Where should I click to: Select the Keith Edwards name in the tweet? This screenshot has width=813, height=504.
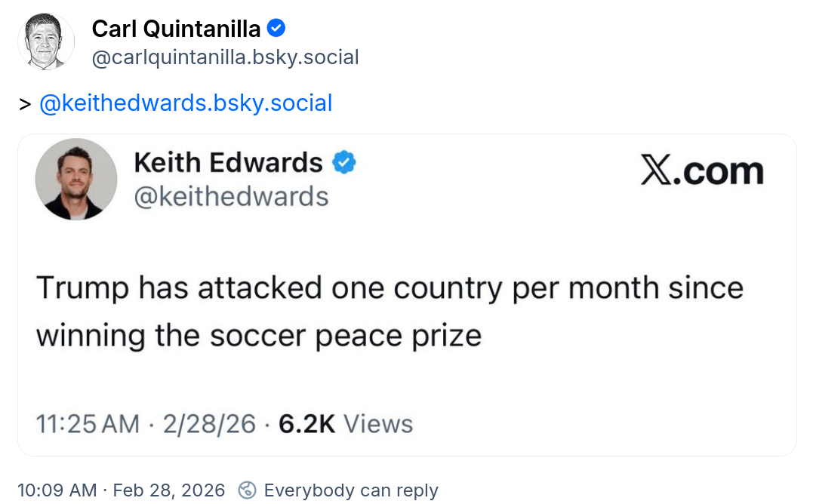coord(228,162)
